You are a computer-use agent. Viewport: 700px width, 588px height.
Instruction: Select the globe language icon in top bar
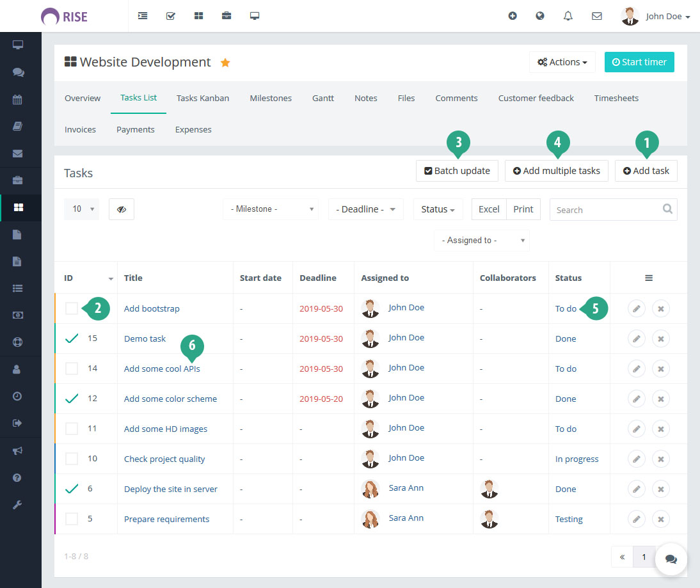pos(540,16)
